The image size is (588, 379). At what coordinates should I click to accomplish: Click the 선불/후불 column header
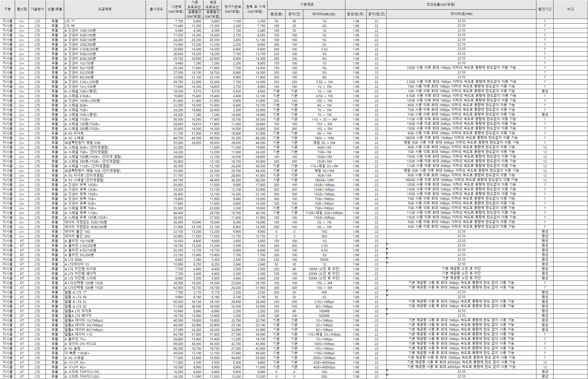click(55, 9)
